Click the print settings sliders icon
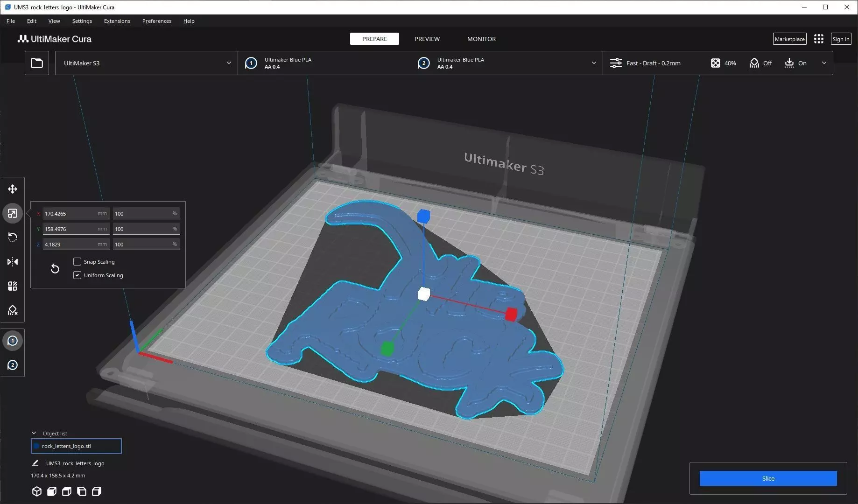Image resolution: width=858 pixels, height=504 pixels. tap(616, 63)
